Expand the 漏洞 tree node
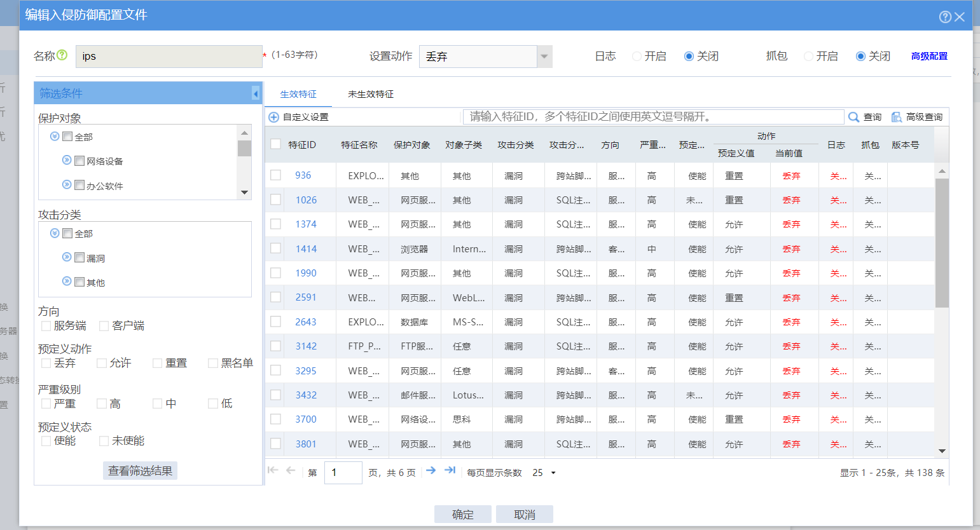This screenshot has width=980, height=530. (67, 257)
